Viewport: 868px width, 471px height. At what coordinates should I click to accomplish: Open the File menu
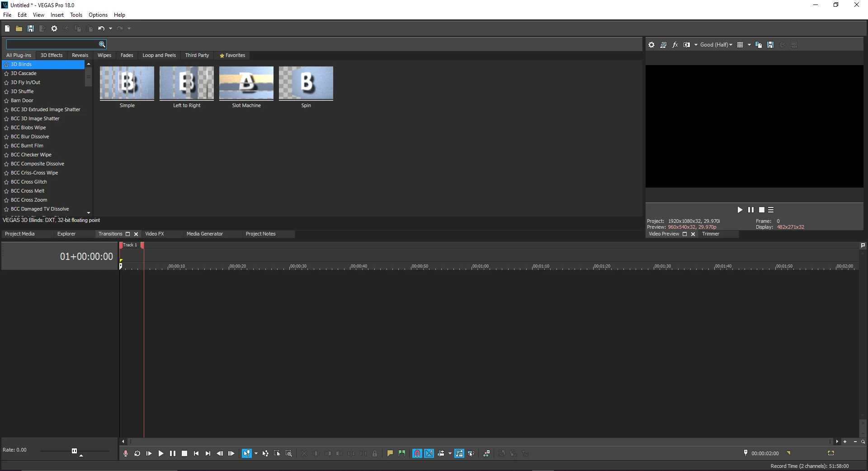click(7, 15)
